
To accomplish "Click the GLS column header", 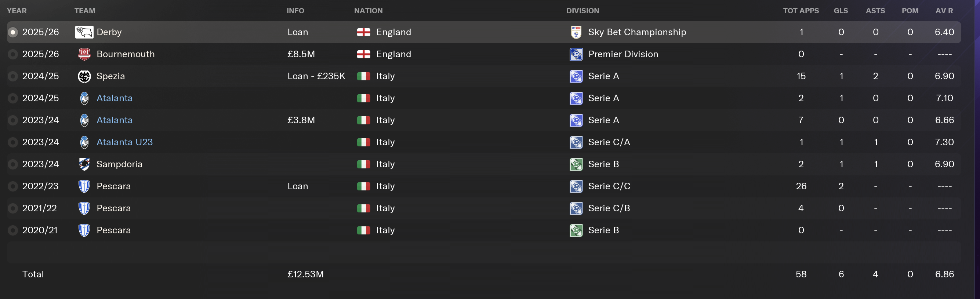I will (x=841, y=11).
